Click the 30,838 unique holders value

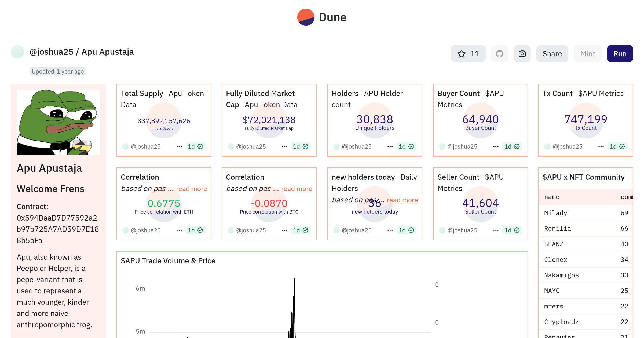tap(375, 119)
